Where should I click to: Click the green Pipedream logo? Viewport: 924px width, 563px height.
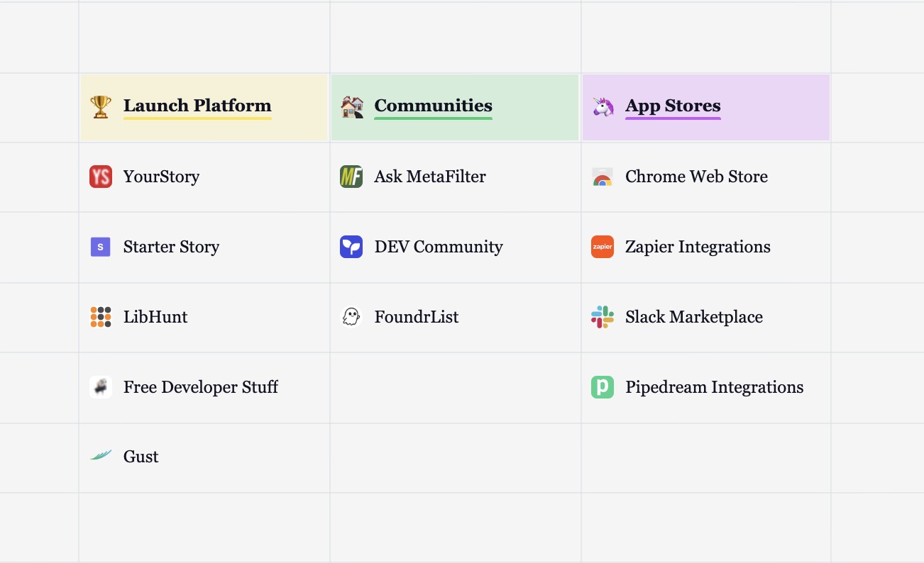(x=603, y=387)
